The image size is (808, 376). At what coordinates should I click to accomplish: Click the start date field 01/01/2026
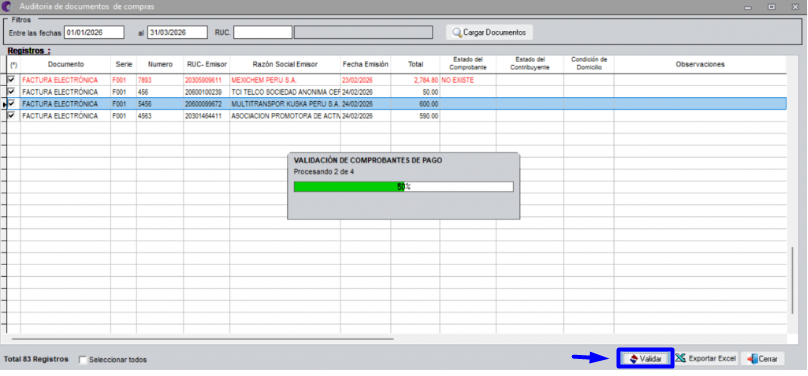point(94,32)
